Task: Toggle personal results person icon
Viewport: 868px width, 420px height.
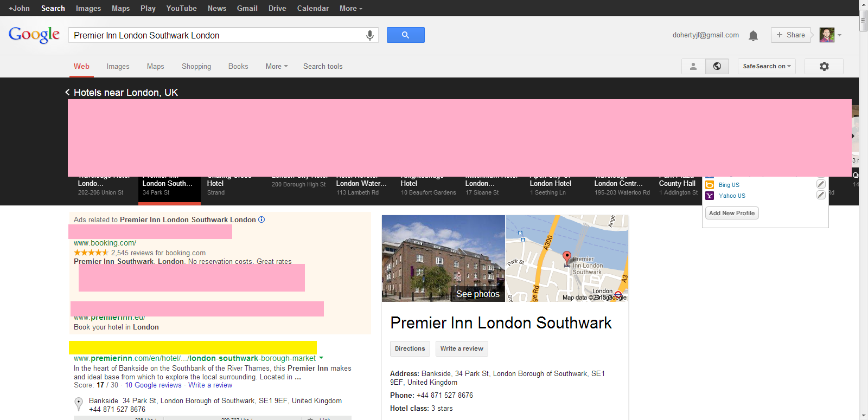Action: (693, 66)
